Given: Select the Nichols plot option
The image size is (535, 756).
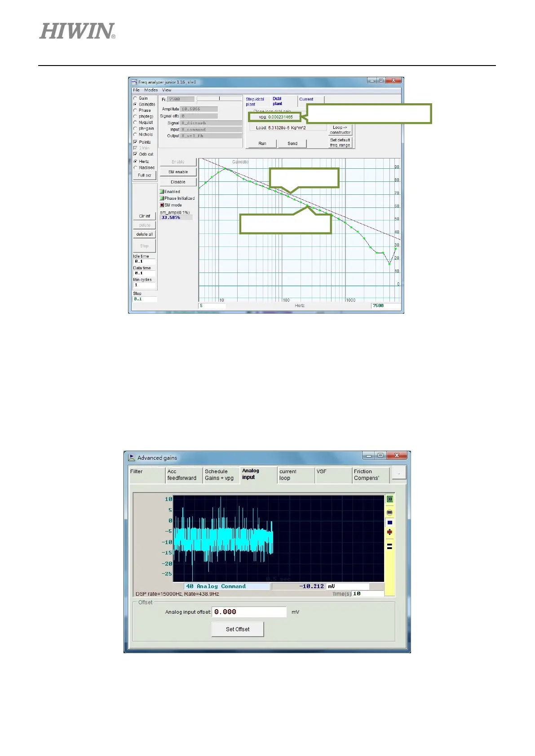Looking at the screenshot, I should click(x=135, y=135).
